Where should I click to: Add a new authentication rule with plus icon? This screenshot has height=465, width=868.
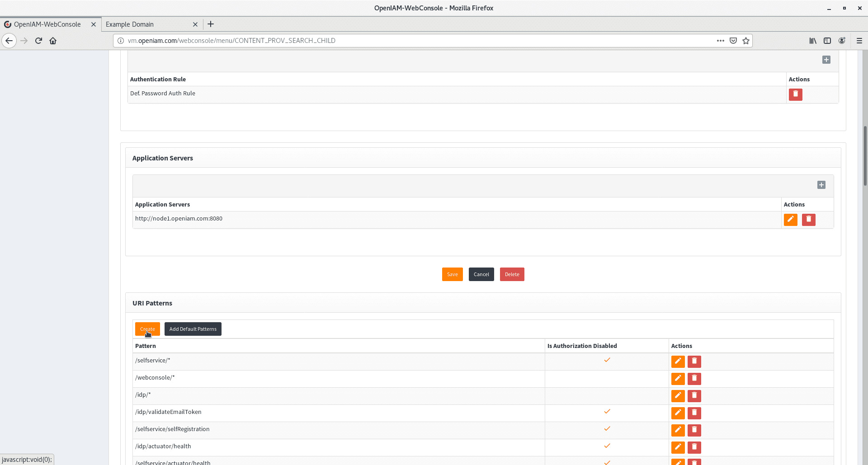826,60
